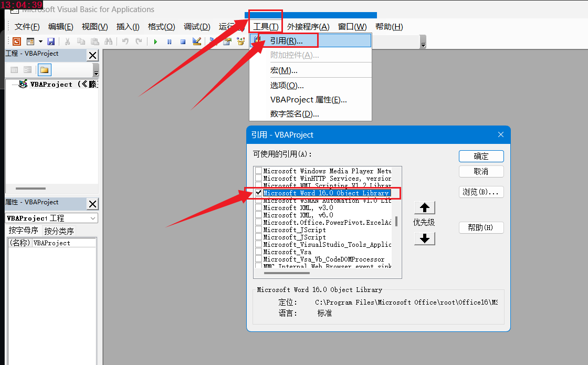Click the Cut scissors toolbar icon
This screenshot has width=588, height=365.
click(x=68, y=41)
